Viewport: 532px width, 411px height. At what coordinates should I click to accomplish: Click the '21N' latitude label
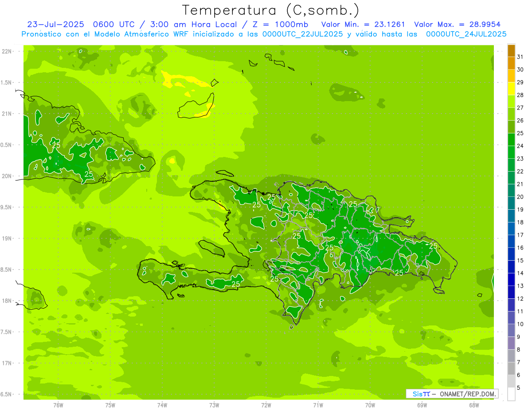pyautogui.click(x=7, y=114)
